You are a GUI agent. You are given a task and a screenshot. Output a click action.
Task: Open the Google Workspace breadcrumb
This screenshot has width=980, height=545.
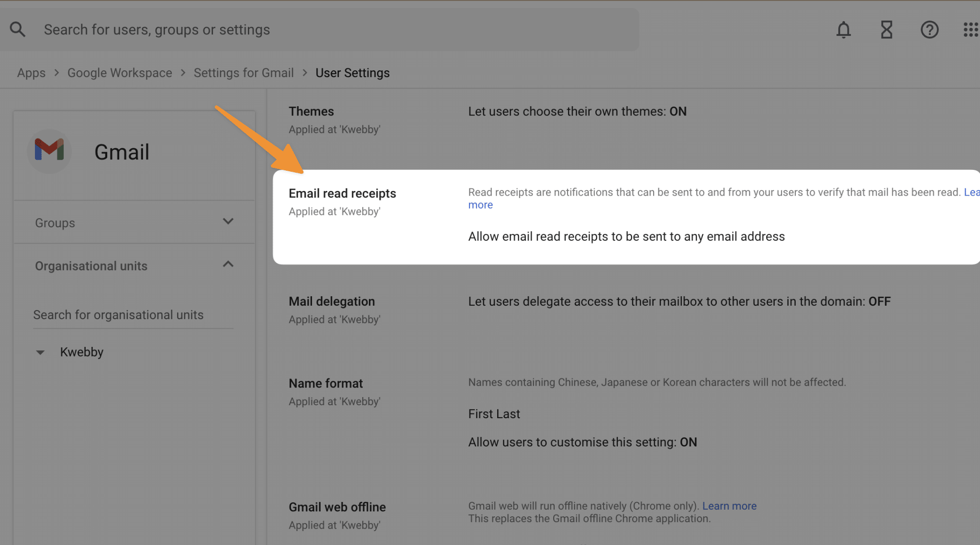click(120, 72)
